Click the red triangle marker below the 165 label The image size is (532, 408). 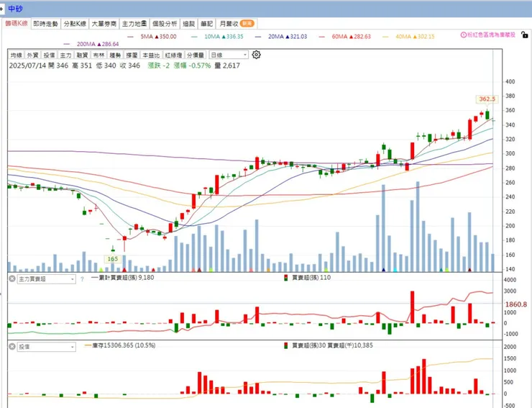[124, 270]
